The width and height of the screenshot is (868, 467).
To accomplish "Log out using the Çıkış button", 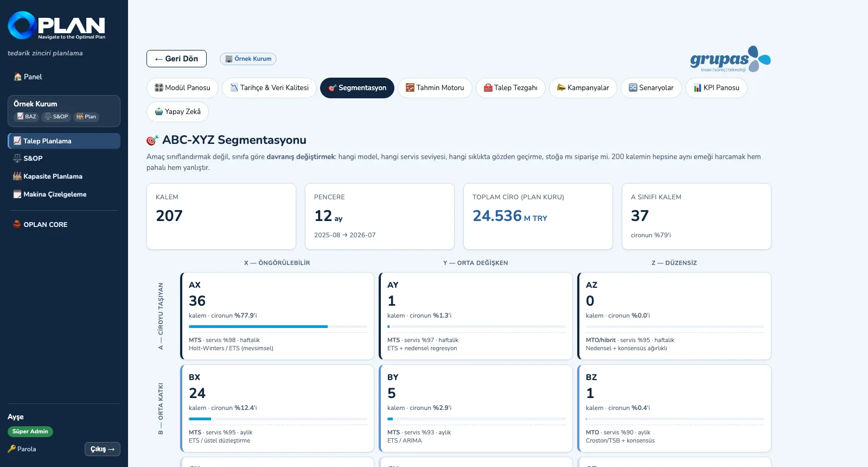I will tap(103, 449).
